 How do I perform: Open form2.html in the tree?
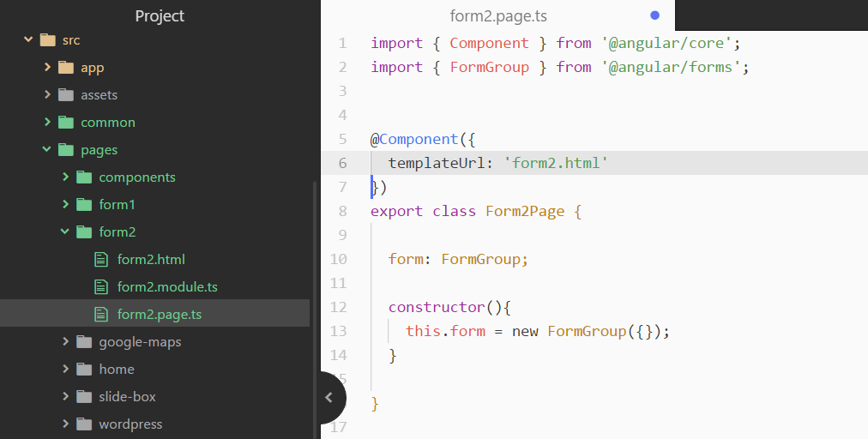(151, 259)
